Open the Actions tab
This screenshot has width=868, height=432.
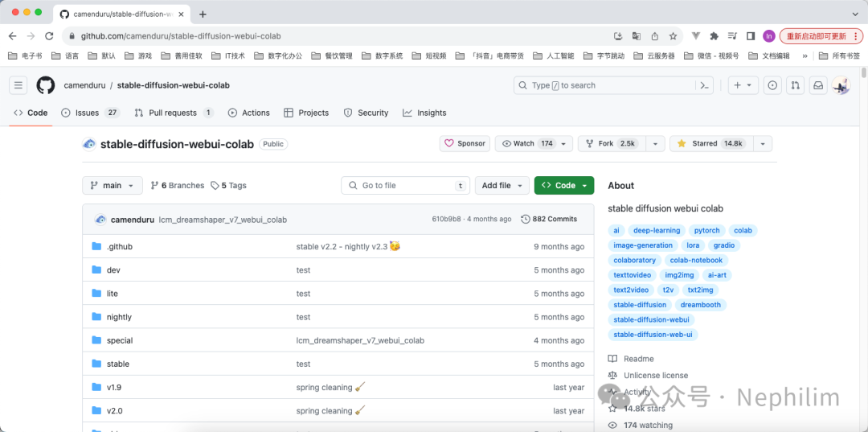click(x=249, y=113)
